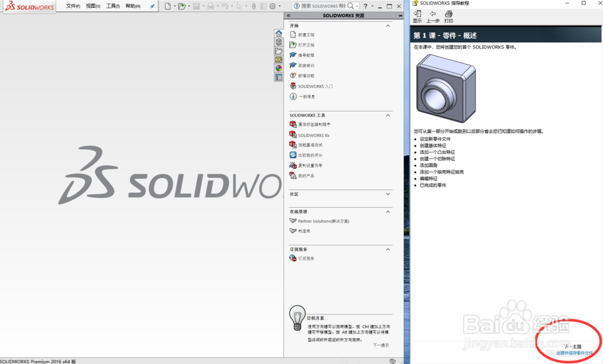Open the 工具(T) menu

point(113,6)
